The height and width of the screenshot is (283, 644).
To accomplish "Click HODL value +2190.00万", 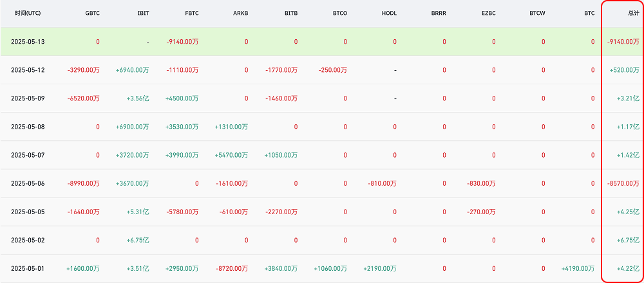I will (x=380, y=269).
